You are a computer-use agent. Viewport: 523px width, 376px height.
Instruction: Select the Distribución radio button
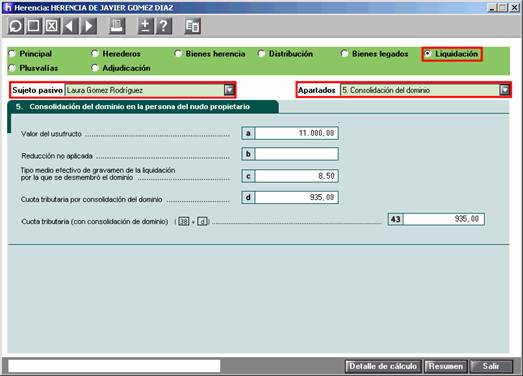click(x=261, y=54)
